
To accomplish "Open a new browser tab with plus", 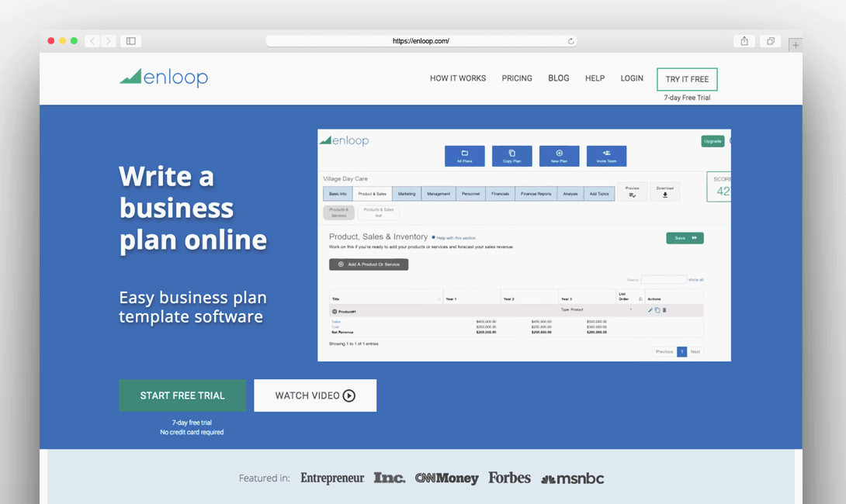I will coord(796,45).
